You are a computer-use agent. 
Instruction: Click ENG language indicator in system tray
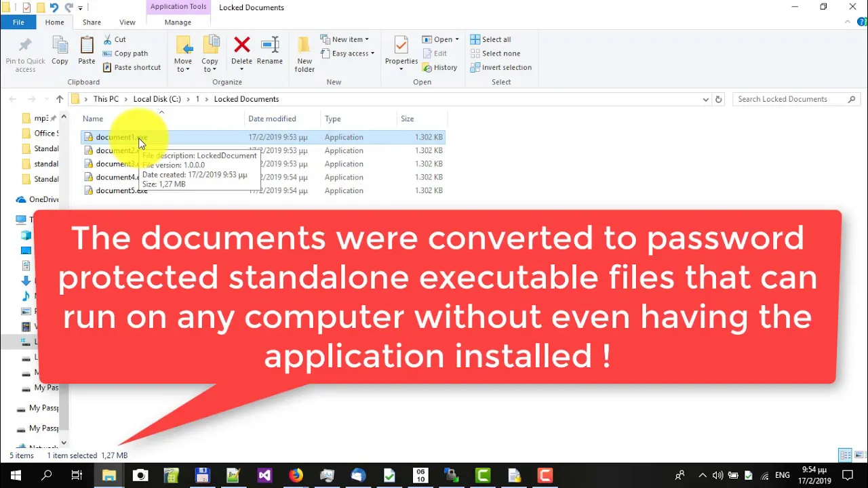(784, 475)
